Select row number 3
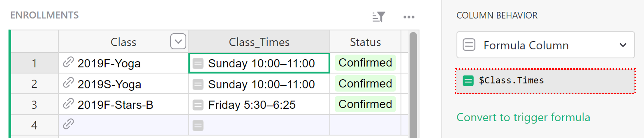644x138 pixels. (x=35, y=105)
